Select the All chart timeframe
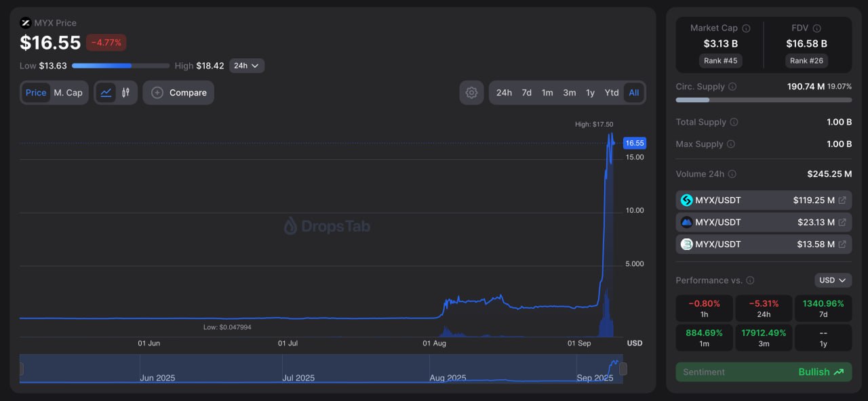Image resolution: width=868 pixels, height=401 pixels. [x=634, y=93]
